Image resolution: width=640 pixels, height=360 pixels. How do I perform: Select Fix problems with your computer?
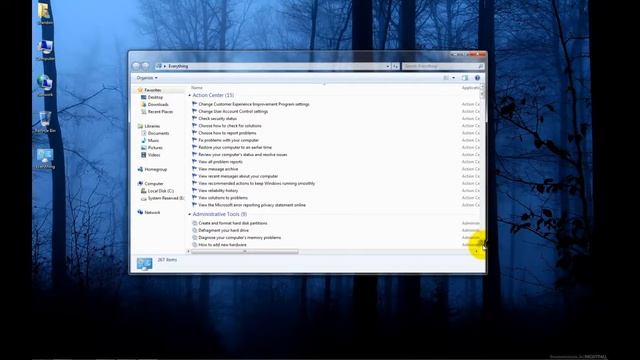point(229,140)
